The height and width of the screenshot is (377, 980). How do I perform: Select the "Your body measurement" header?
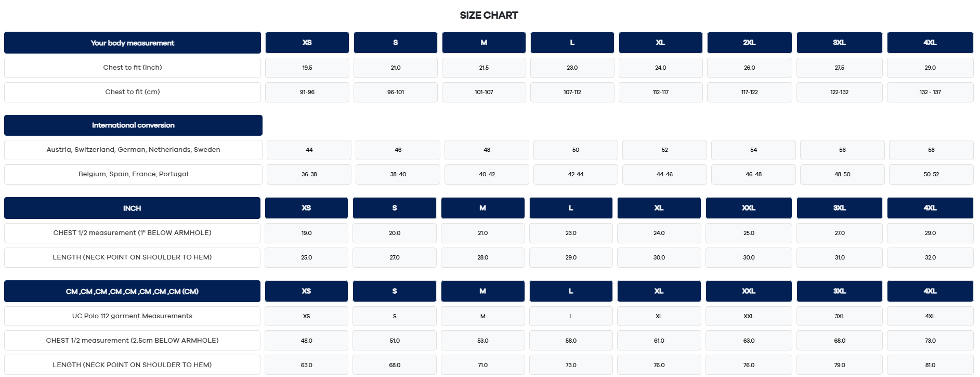[x=133, y=43]
